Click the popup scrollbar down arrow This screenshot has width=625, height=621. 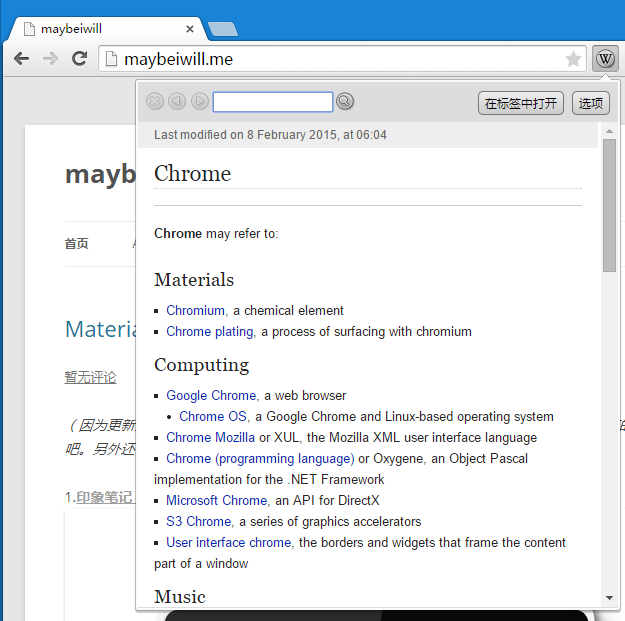609,598
